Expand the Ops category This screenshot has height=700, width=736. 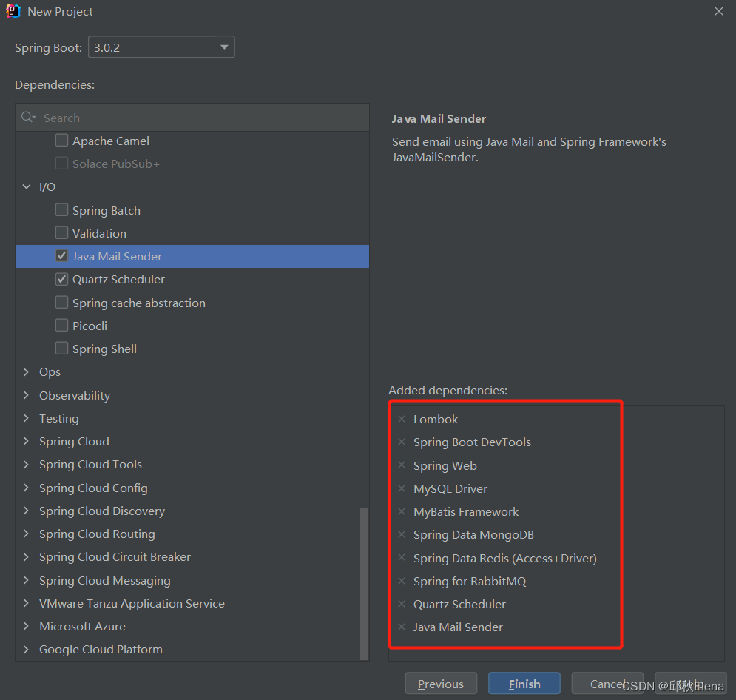[x=27, y=372]
